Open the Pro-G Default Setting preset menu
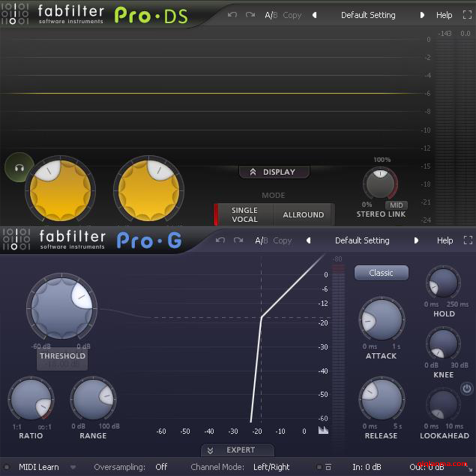The width and height of the screenshot is (476, 476). [x=362, y=240]
